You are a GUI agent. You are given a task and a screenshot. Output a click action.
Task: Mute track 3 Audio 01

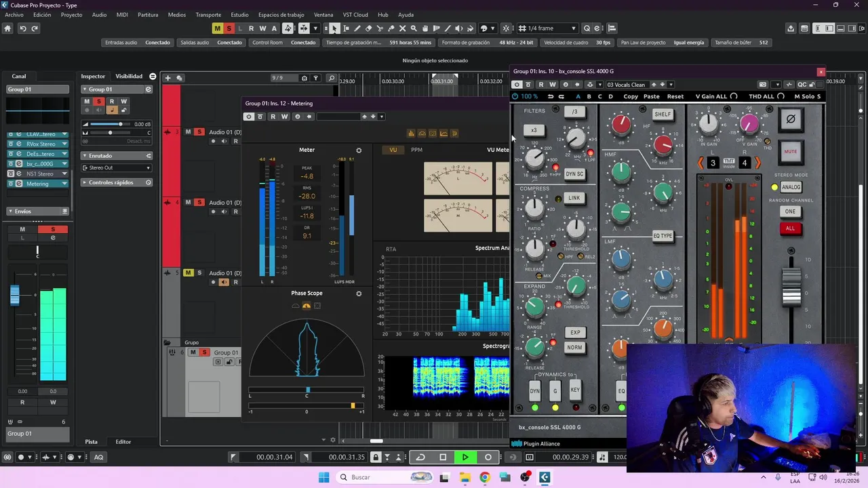(189, 131)
